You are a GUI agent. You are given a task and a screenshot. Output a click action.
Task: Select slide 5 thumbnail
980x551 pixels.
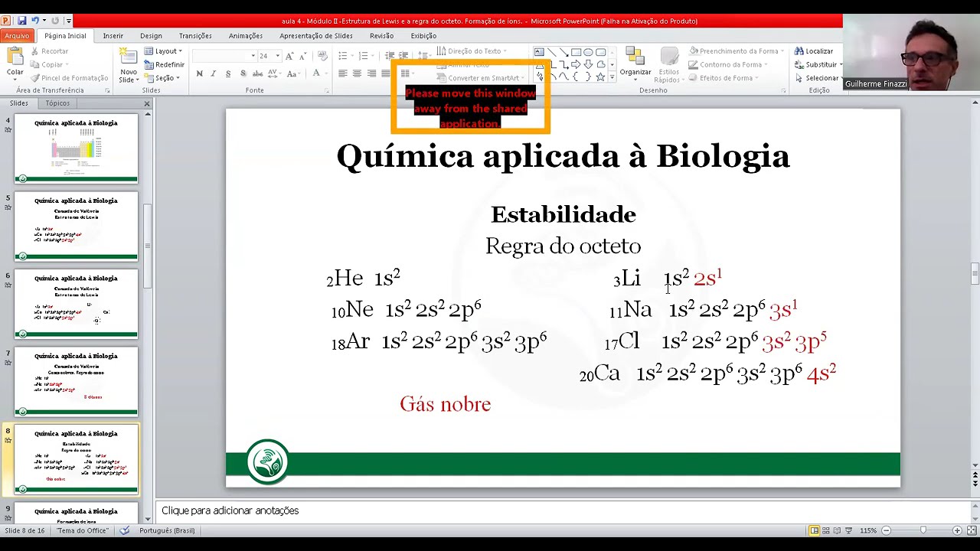coord(76,226)
